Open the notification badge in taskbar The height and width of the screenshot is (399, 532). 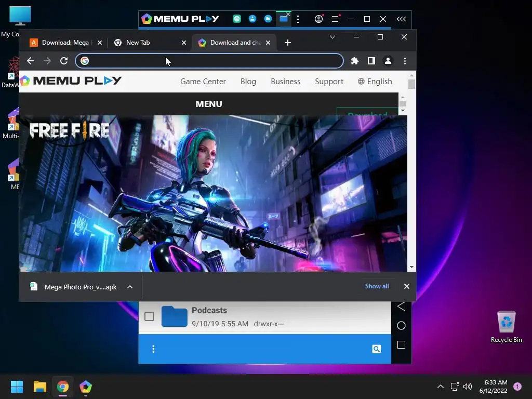coord(517,387)
